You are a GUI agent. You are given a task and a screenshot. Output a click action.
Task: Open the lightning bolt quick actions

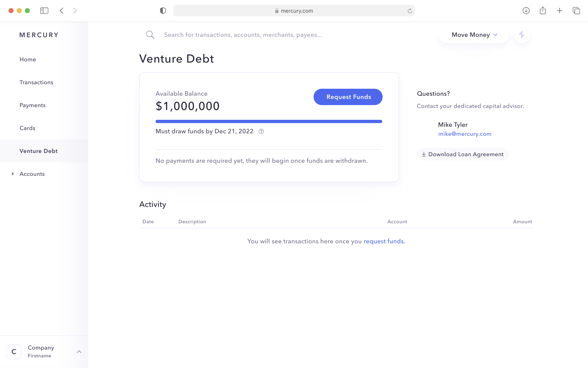pos(521,35)
